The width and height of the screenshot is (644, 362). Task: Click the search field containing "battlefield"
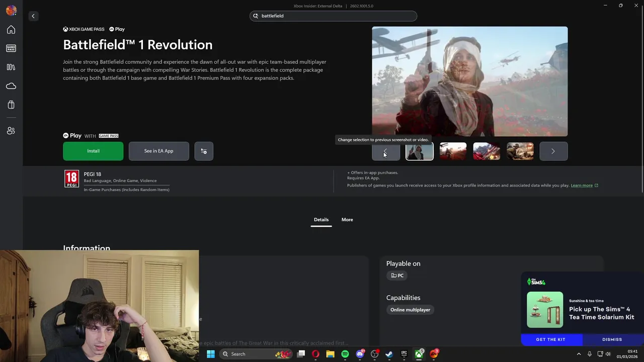click(x=333, y=16)
